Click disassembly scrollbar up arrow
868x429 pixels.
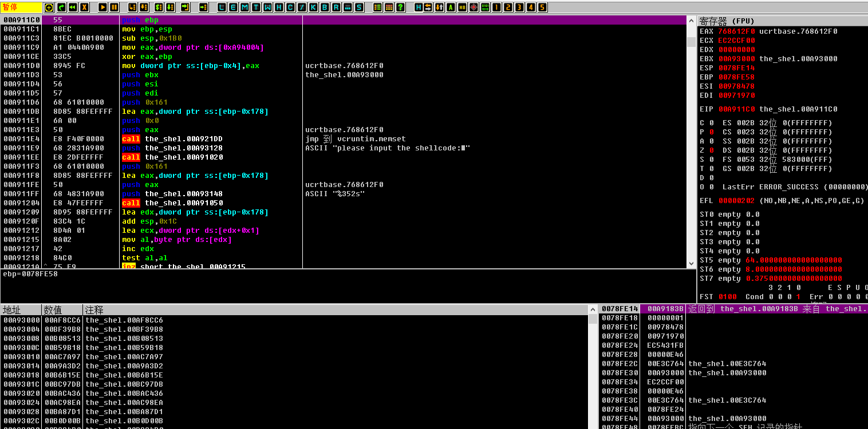coord(692,21)
